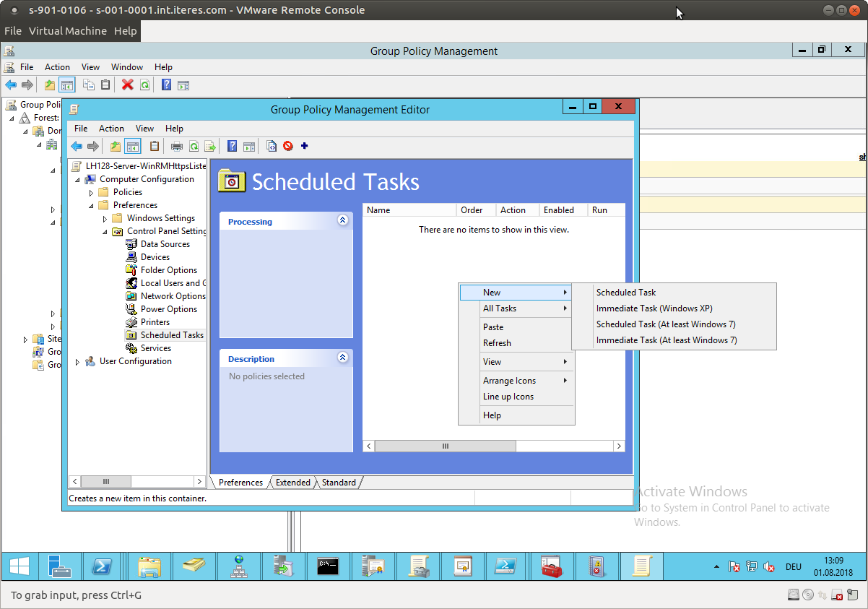Show hidden system tray icons arrow
Image resolution: width=868 pixels, height=609 pixels.
[716, 567]
